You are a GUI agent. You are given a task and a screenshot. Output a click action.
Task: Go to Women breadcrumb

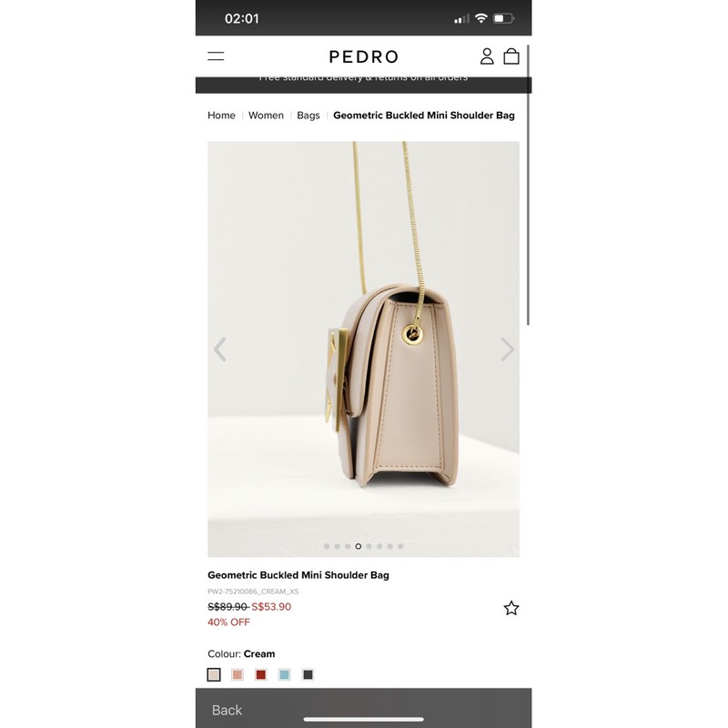pyautogui.click(x=266, y=116)
